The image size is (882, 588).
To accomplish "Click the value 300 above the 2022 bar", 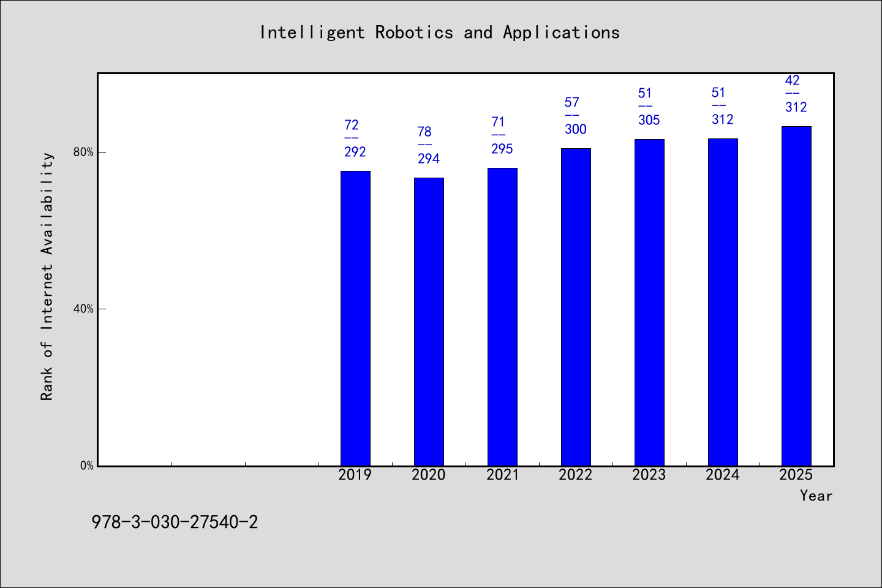I will tap(576, 129).
